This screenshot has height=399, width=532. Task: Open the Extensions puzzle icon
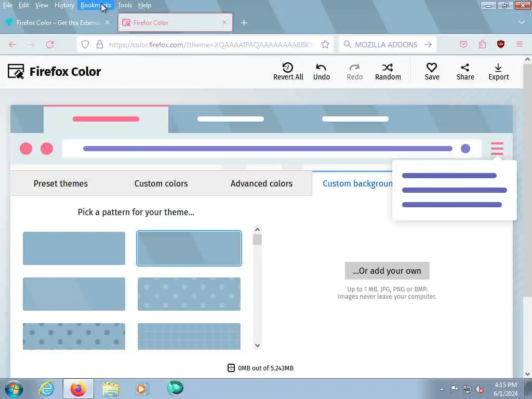point(482,45)
